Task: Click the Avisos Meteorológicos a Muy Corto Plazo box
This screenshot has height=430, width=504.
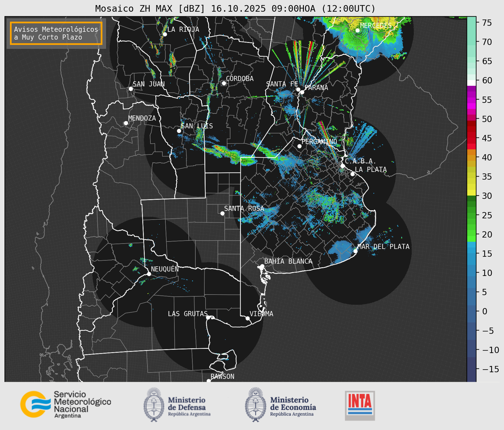Action: coord(56,33)
